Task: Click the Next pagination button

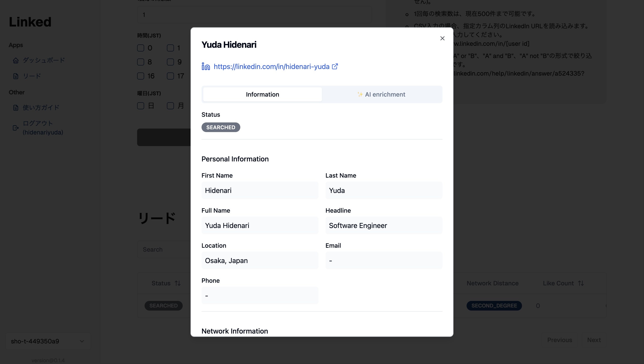Action: (x=594, y=340)
